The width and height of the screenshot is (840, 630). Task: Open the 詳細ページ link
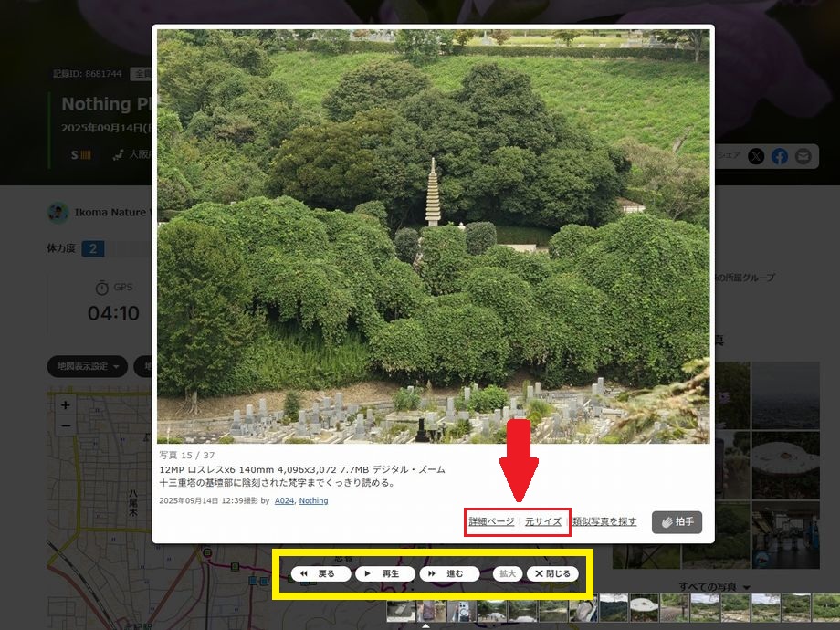click(x=491, y=521)
